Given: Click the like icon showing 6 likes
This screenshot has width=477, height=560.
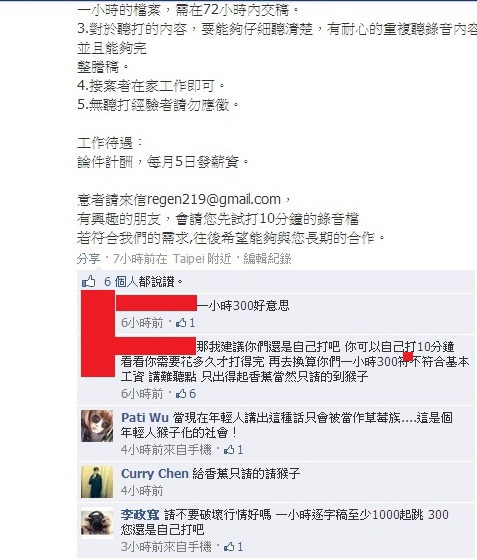Looking at the screenshot, I should [x=181, y=394].
